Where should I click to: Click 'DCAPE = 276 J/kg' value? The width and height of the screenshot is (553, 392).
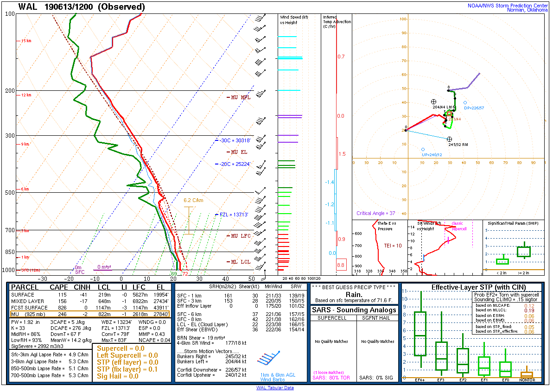(x=70, y=328)
